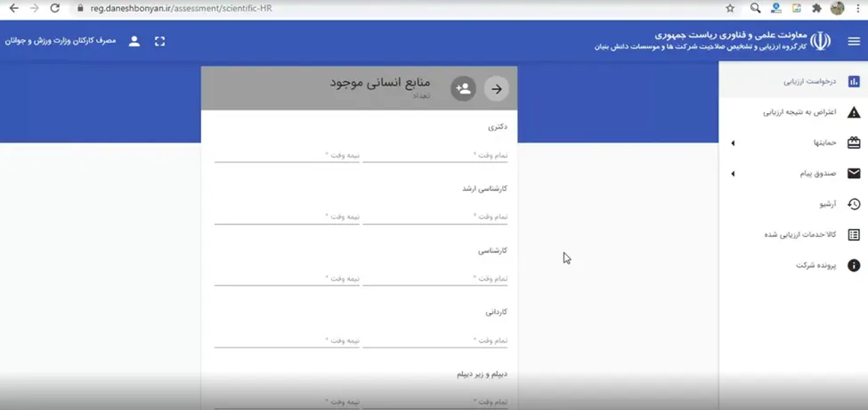Click the کاردانی نیمه وقت field
The height and width of the screenshot is (410, 868).
tap(287, 340)
